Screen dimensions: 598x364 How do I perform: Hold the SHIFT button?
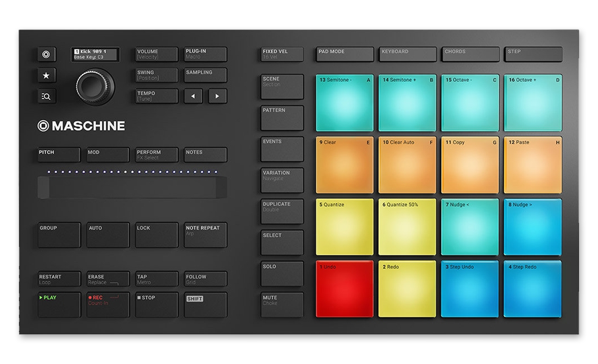[x=205, y=305]
